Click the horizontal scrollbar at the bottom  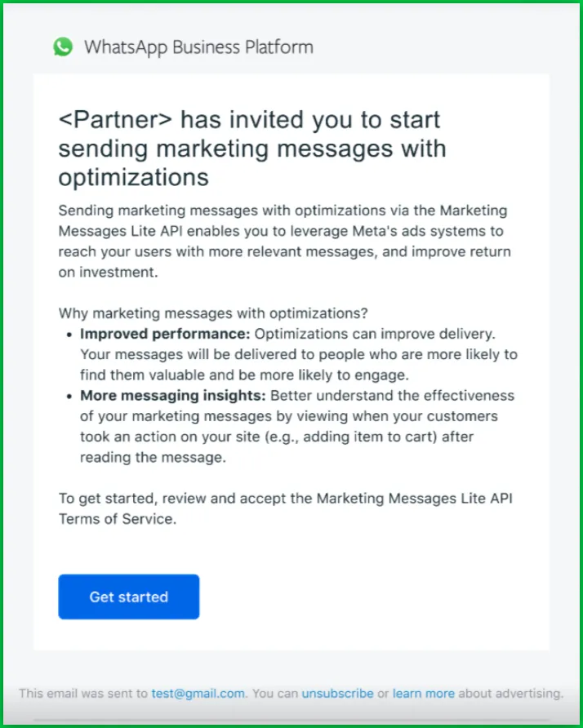click(x=291, y=721)
